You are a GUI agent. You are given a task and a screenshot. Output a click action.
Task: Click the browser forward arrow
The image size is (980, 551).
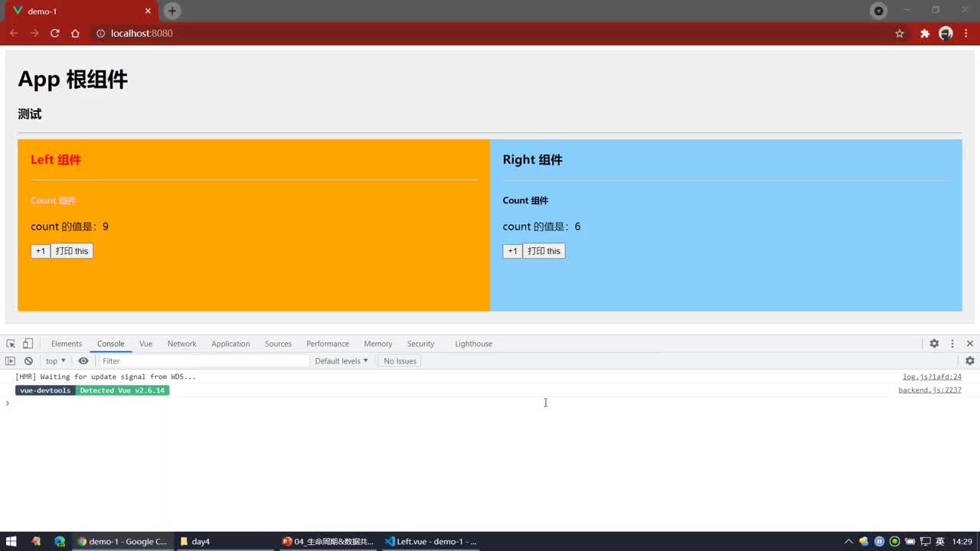[34, 34]
